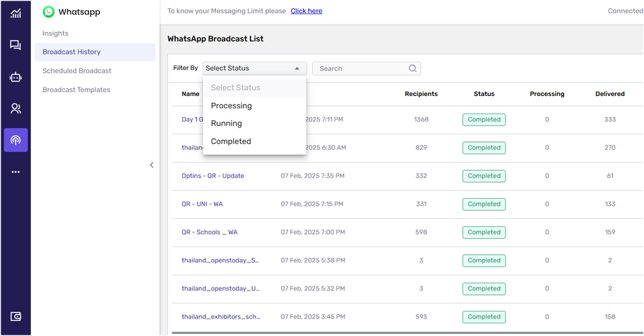Go to Scheduled Broadcast menu item

[76, 71]
